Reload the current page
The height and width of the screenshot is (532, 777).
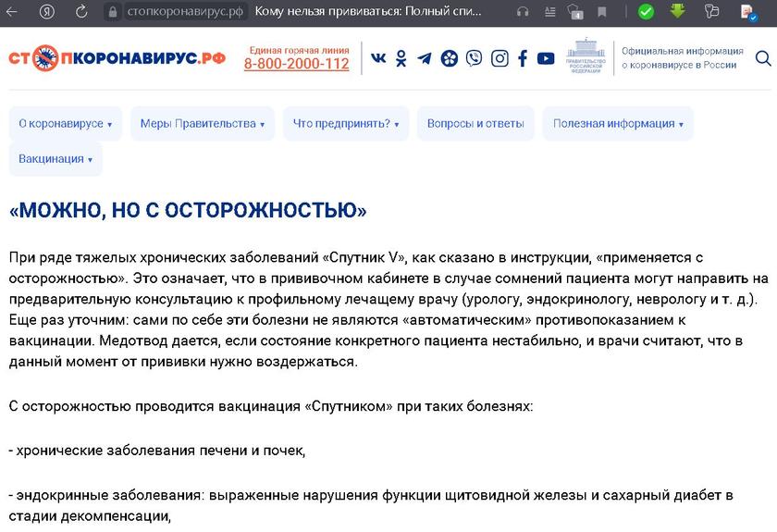click(81, 11)
